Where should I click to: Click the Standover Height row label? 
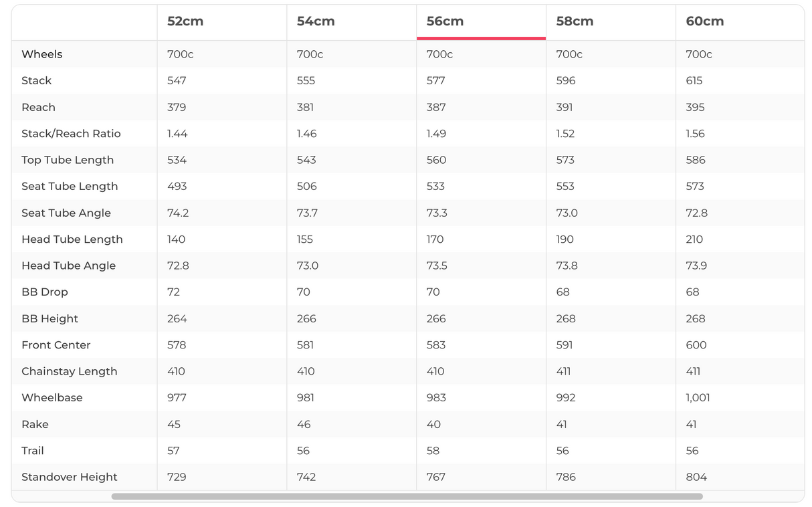pos(69,477)
